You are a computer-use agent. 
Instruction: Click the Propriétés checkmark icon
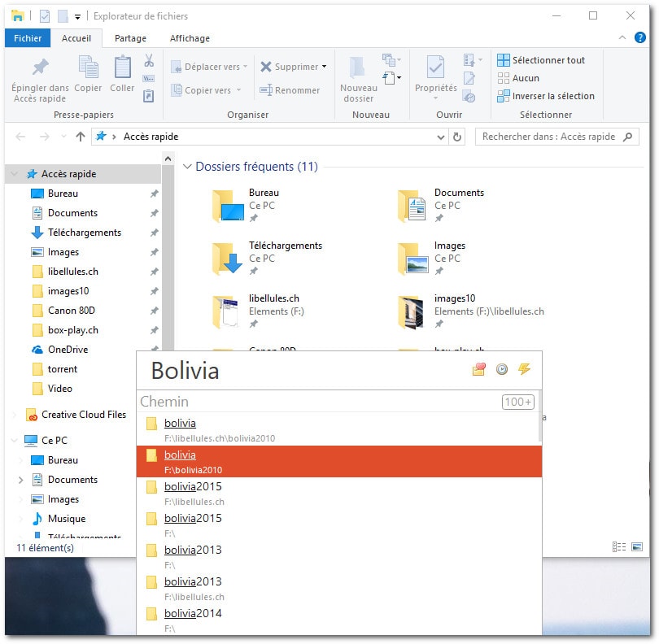(x=435, y=67)
